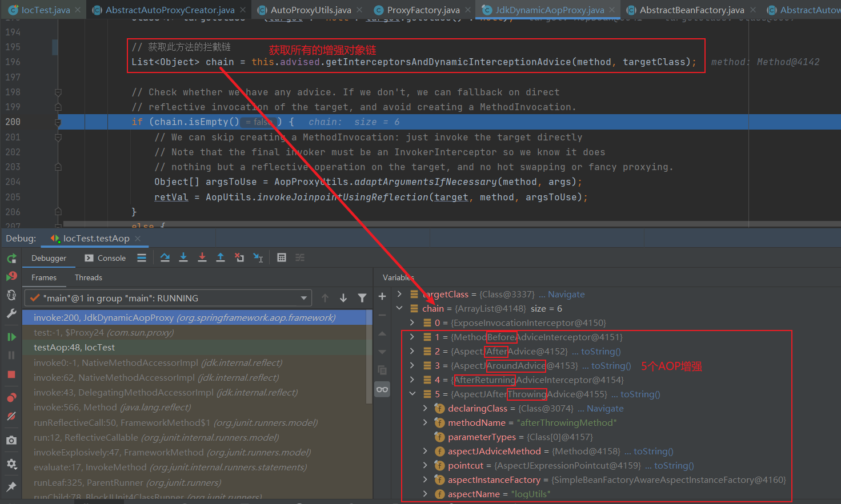This screenshot has width=841, height=504.
Task: Click the Step Out icon
Action: pyautogui.click(x=221, y=258)
